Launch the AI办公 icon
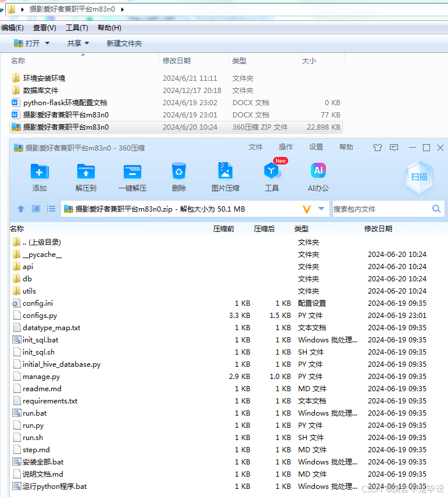The width and height of the screenshot is (448, 497). [318, 170]
